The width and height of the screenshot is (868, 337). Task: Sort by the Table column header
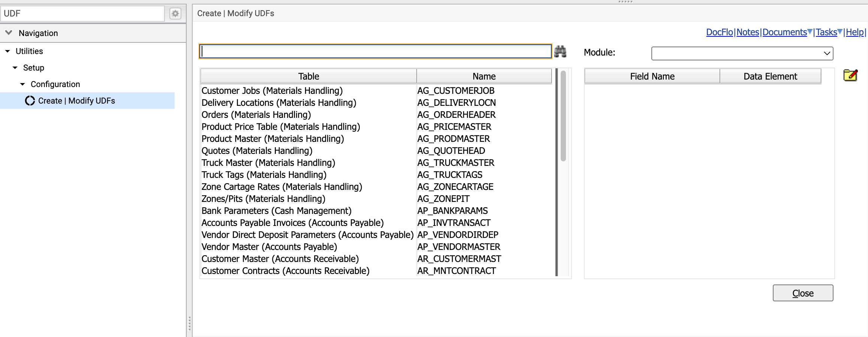[308, 76]
